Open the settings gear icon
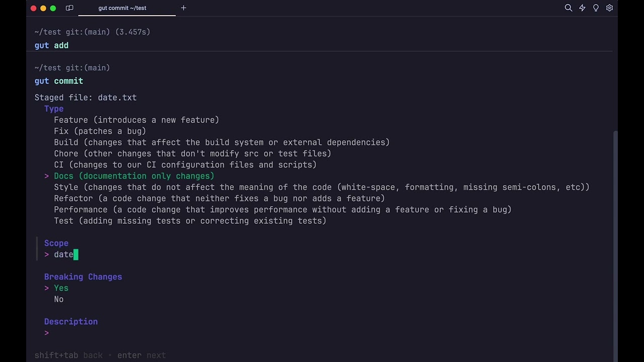 point(609,8)
